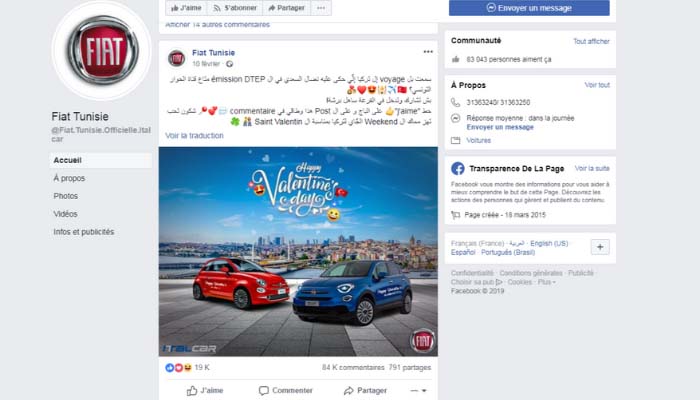The image size is (700, 400).
Task: Click the reaction emojis showing 19 K
Action: (x=179, y=367)
